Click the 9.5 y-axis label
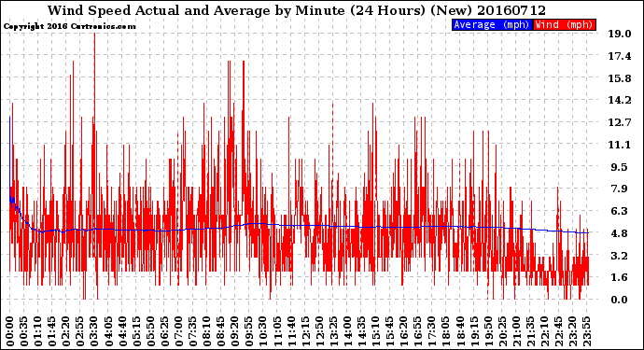644x350 pixels. tap(619, 167)
